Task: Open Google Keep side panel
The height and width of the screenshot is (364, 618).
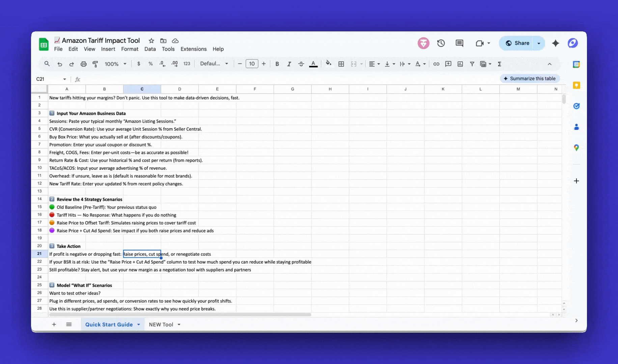Action: 577,85
